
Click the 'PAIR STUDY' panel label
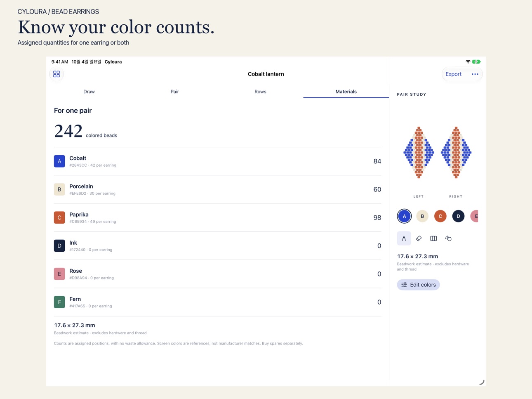[412, 94]
